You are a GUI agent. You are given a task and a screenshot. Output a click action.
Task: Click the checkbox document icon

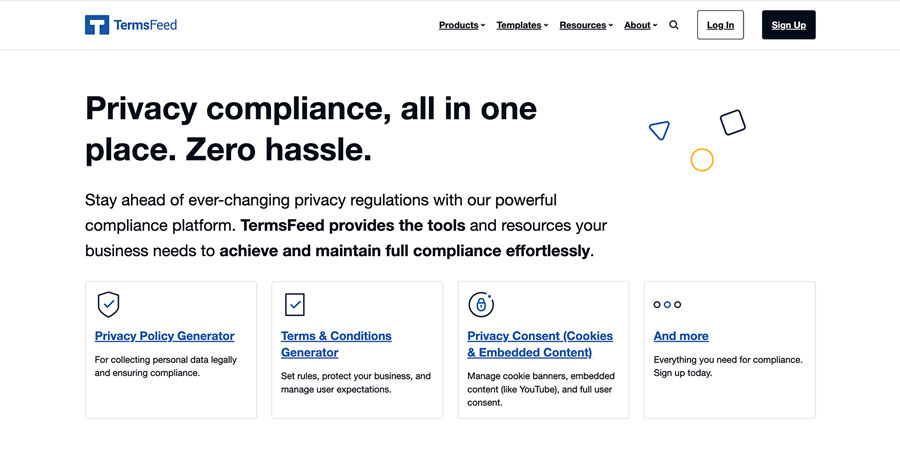pos(294,304)
